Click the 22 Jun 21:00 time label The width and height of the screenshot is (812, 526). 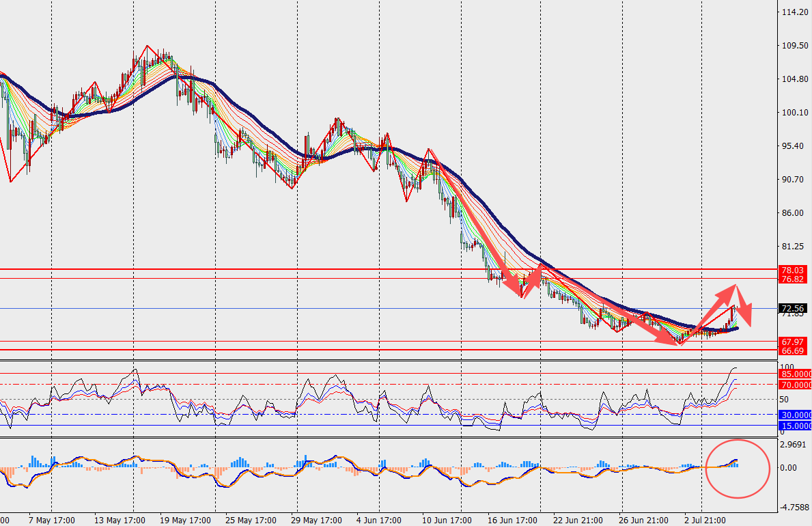pos(578,520)
